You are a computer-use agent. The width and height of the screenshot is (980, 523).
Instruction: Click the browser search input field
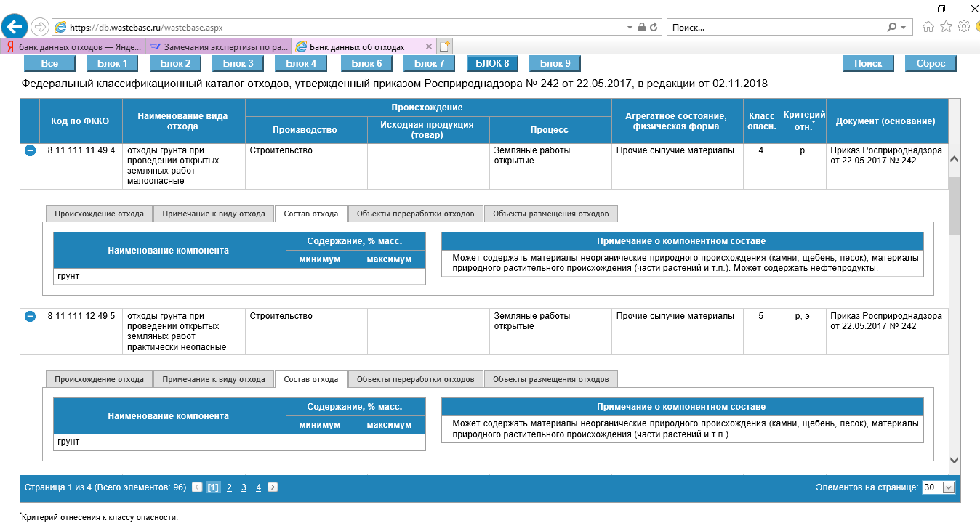point(774,28)
